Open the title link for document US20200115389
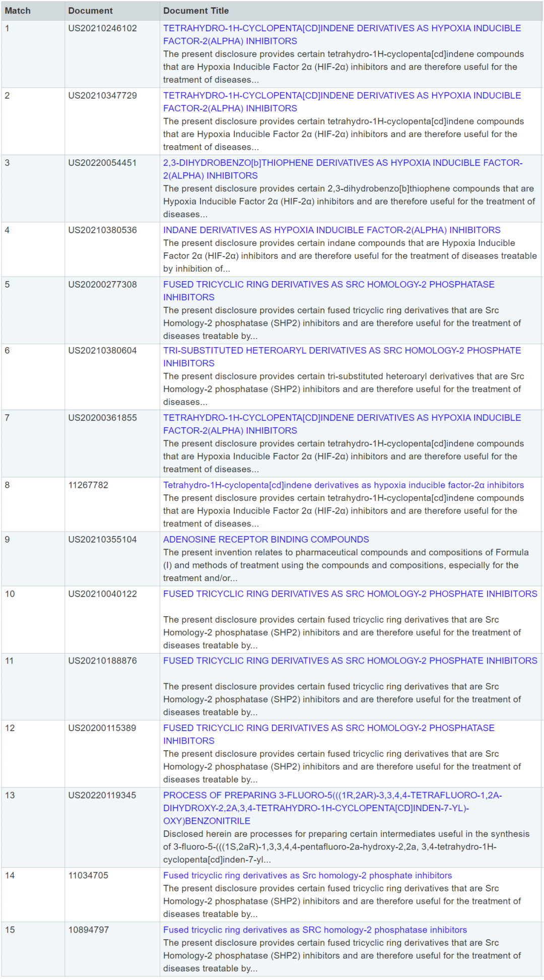The height and width of the screenshot is (980, 544). (x=329, y=735)
